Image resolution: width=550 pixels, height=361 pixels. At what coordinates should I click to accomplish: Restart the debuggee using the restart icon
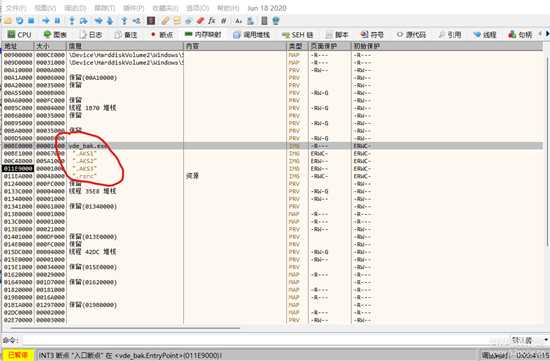19,21
